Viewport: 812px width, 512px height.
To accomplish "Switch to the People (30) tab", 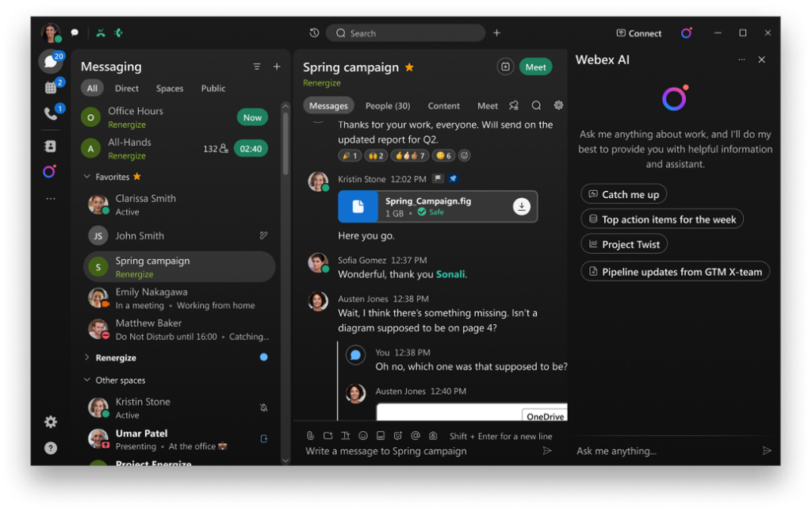I will click(388, 105).
